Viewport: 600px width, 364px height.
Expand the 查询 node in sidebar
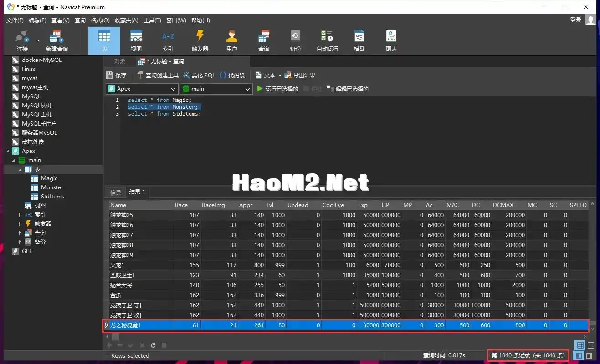(x=20, y=233)
